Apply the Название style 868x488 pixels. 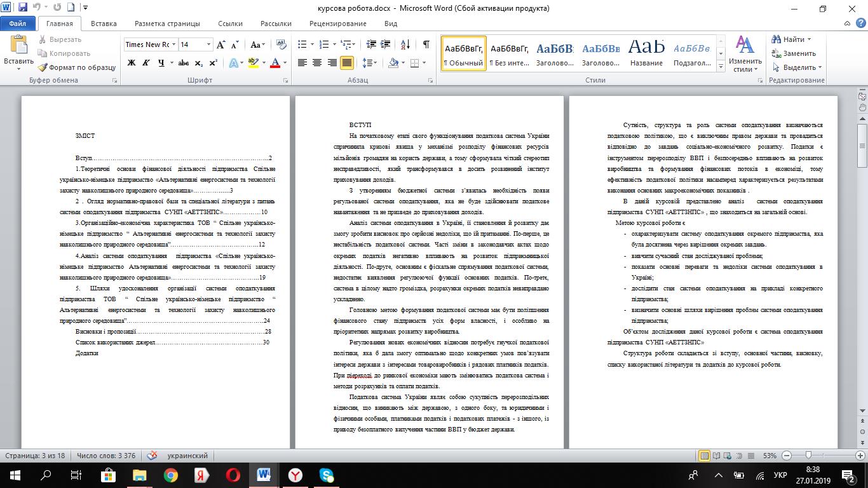coord(646,53)
